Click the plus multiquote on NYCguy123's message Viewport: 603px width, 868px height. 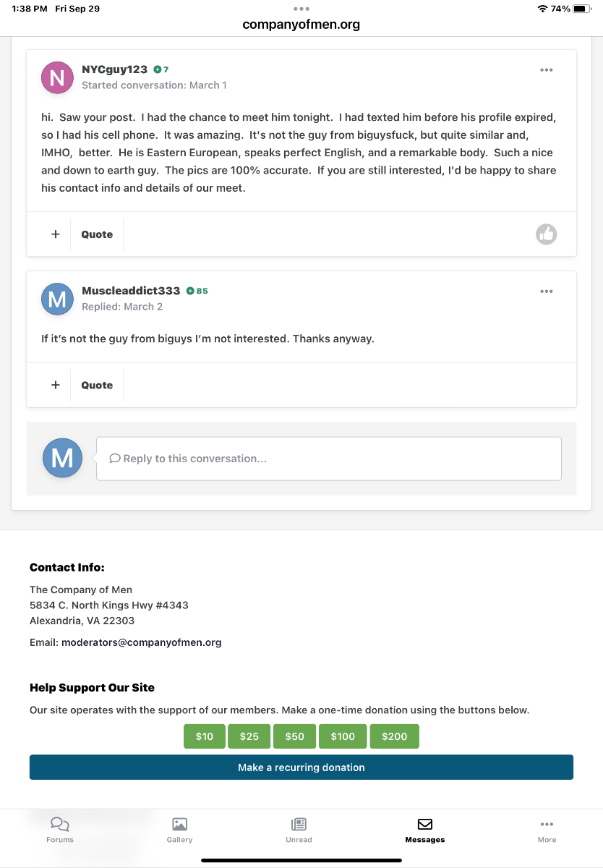pos(56,234)
